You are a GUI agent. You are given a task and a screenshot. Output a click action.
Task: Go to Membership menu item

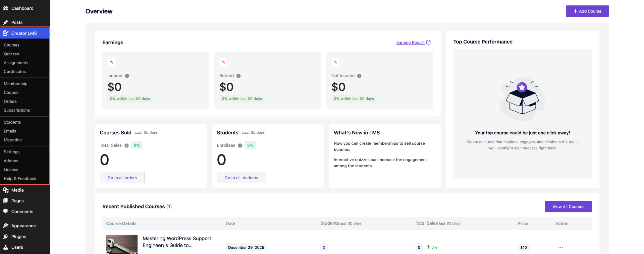[x=15, y=84]
